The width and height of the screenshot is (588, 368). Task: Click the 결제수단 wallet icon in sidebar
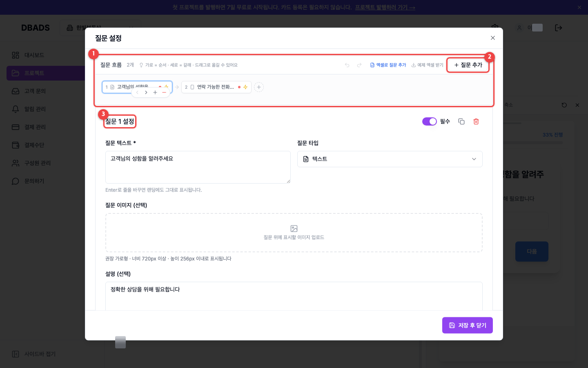click(16, 145)
